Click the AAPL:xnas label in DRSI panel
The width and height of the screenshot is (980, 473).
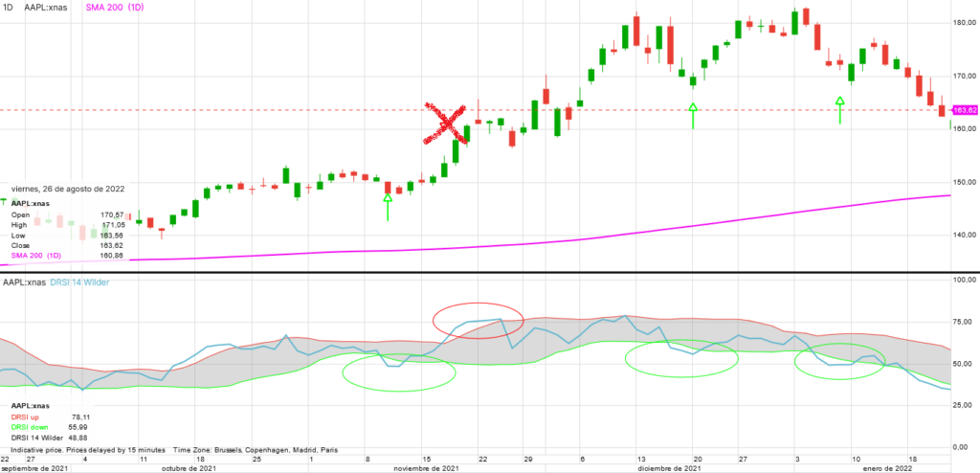coord(24,282)
